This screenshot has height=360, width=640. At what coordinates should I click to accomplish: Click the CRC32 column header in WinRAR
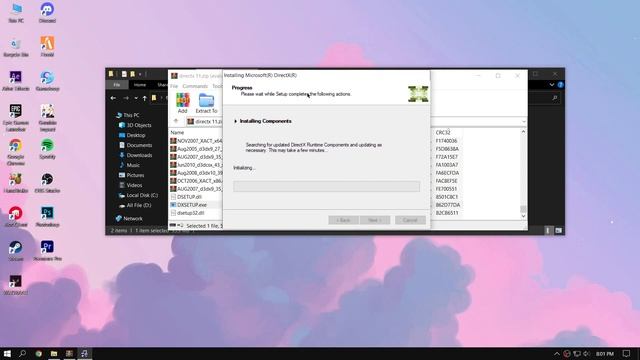click(x=443, y=133)
